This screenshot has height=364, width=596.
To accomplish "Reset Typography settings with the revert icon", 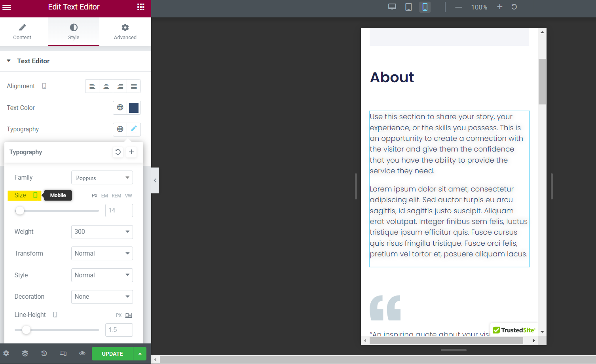I will pos(118,152).
